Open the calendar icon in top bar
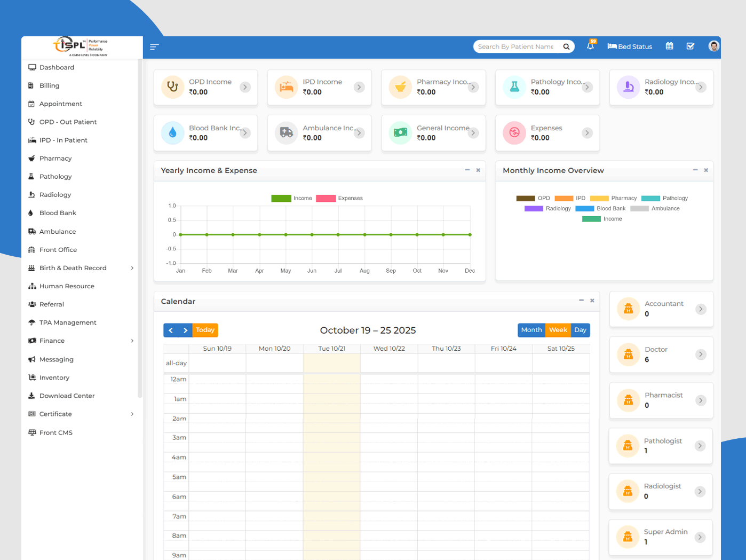This screenshot has width=746, height=560. (x=669, y=46)
